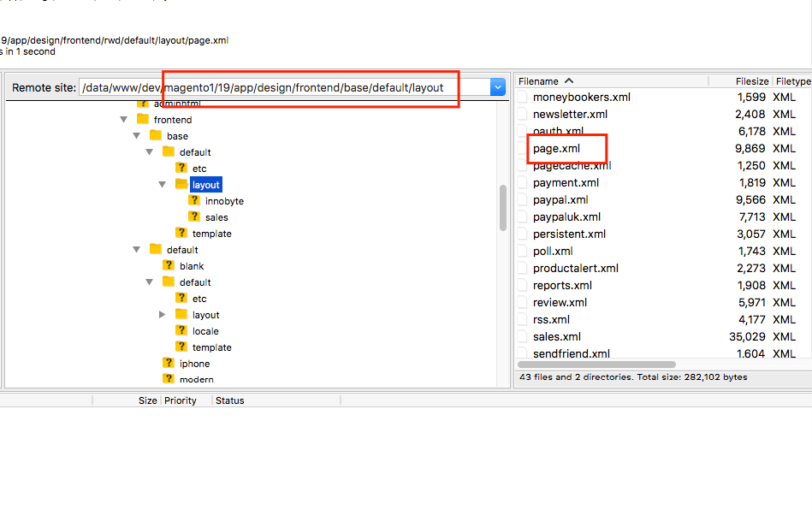Click the Status queue column header

(x=230, y=400)
